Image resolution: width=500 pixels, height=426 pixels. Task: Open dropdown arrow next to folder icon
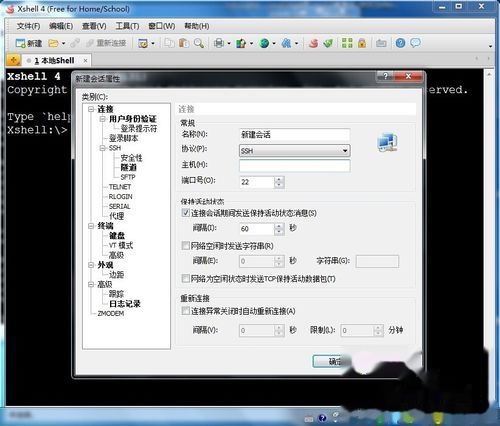63,43
